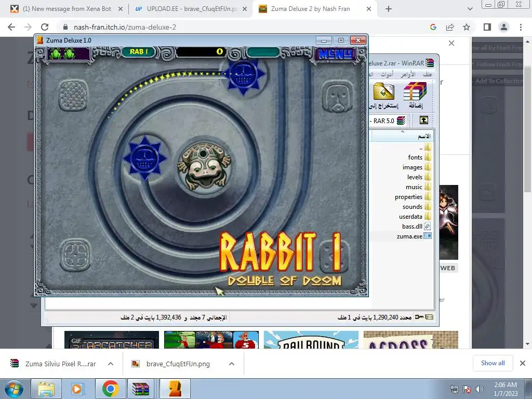Screen dimensions: 532x399
Task: Switch to the UPLOAD.EE browser tab
Action: pyautogui.click(x=191, y=9)
